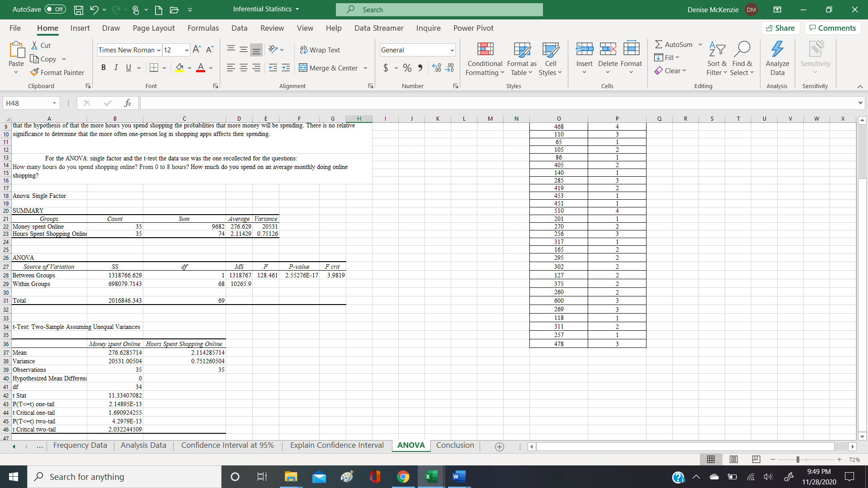
Task: Click the Insert Function fx icon
Action: (127, 103)
